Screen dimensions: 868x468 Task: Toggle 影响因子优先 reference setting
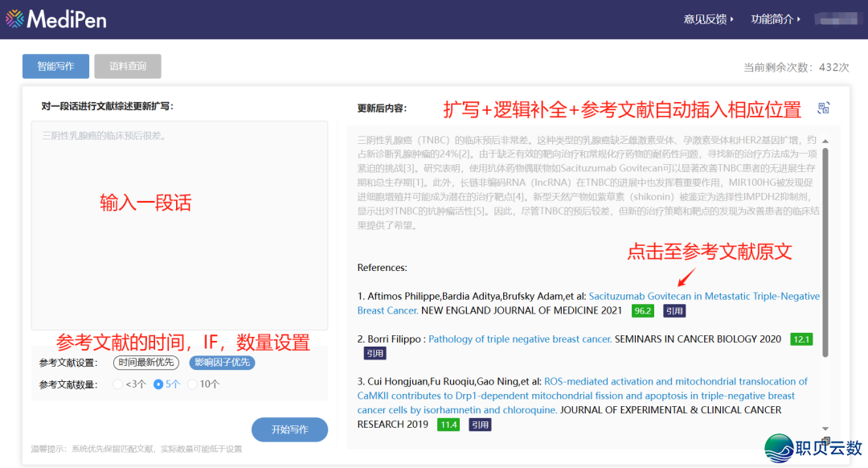(x=222, y=363)
